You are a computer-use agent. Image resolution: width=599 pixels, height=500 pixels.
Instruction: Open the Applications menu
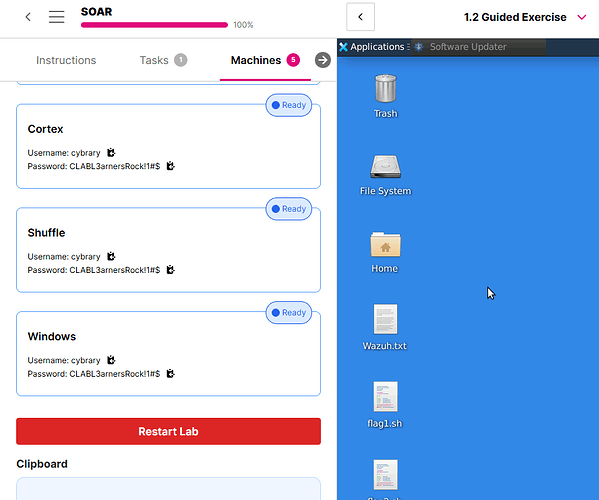[x=374, y=47]
